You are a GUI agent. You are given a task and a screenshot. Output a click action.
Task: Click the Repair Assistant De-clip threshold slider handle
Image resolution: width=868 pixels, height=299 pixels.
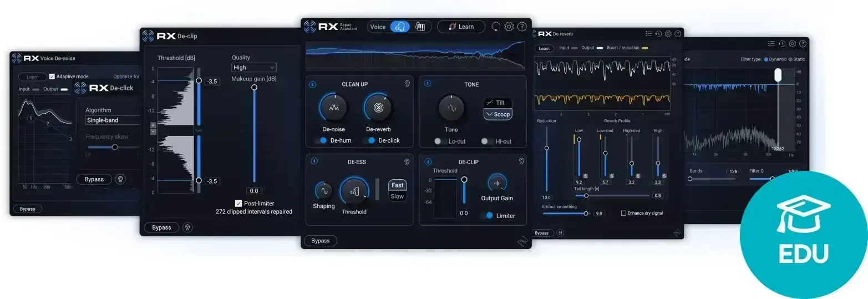464,180
